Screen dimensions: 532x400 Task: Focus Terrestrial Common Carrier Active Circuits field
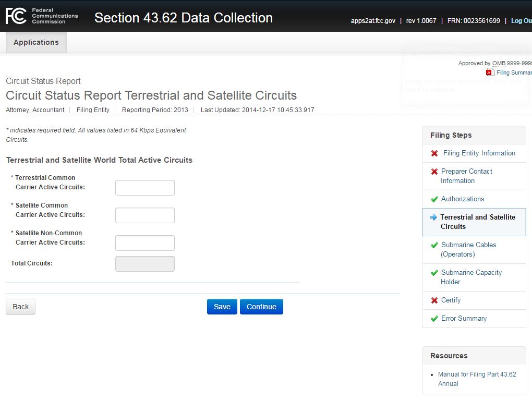[144, 188]
